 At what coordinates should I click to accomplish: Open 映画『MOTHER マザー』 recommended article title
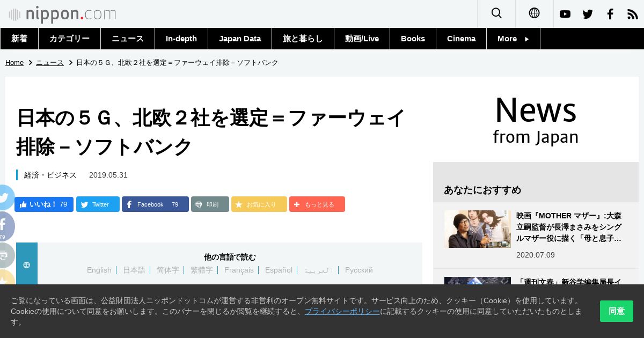tap(569, 227)
